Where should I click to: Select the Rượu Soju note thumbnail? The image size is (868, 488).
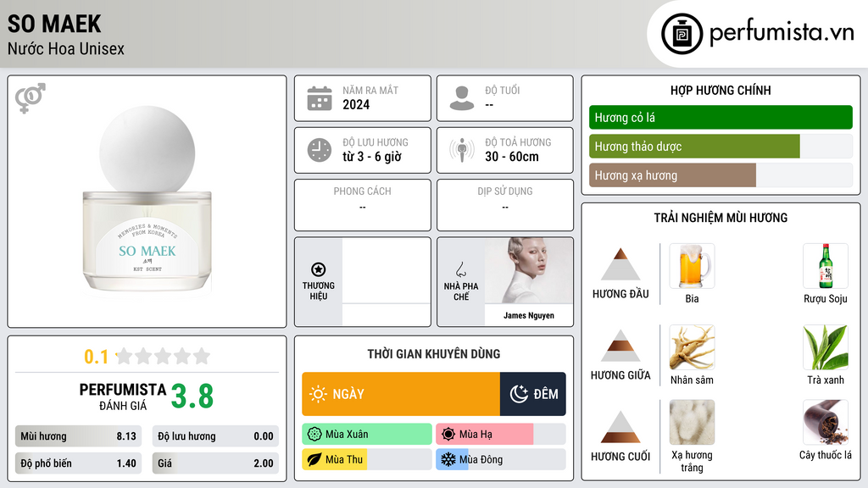(x=826, y=265)
